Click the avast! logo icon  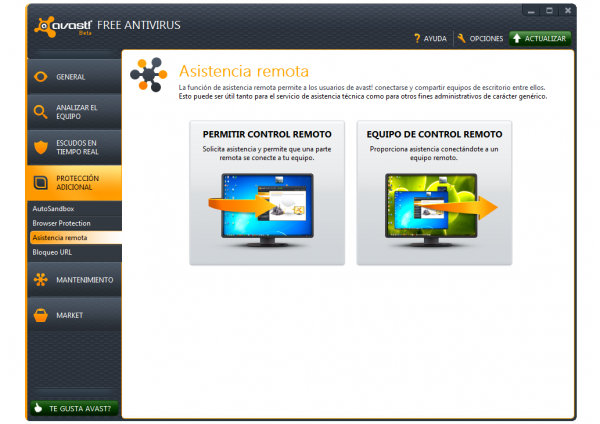point(44,26)
